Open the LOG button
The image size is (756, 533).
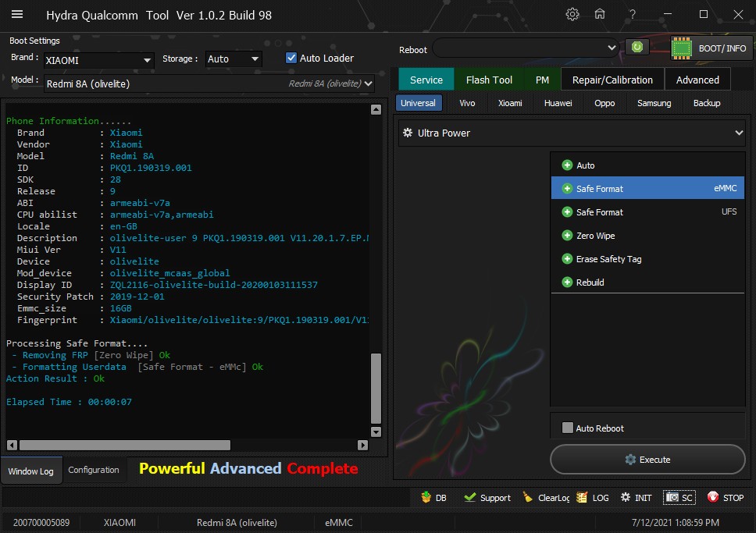coord(593,497)
